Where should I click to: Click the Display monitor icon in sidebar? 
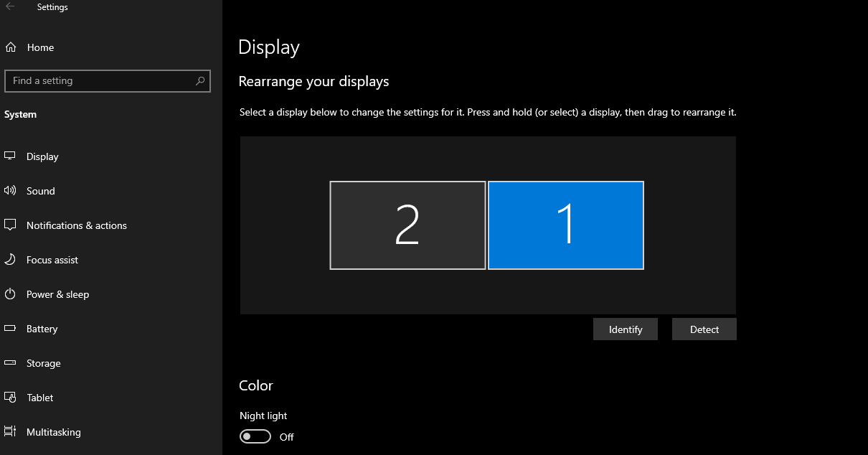[10, 156]
